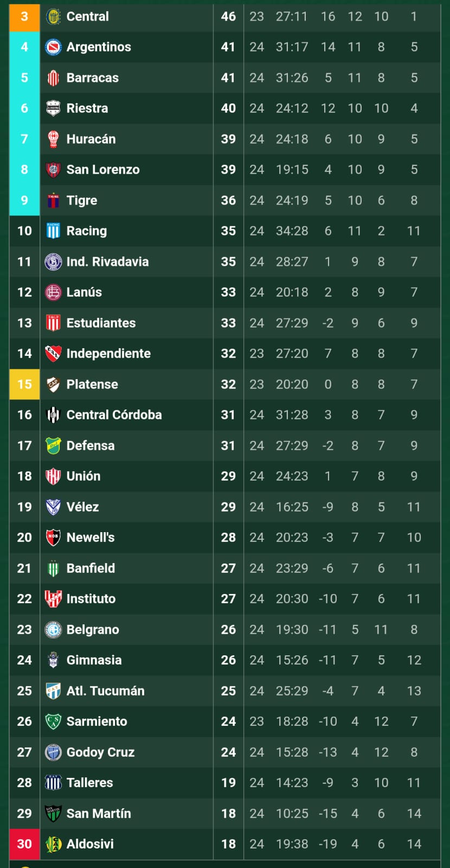Open the Racing striped shield icon
This screenshot has height=868, width=450.
[53, 231]
